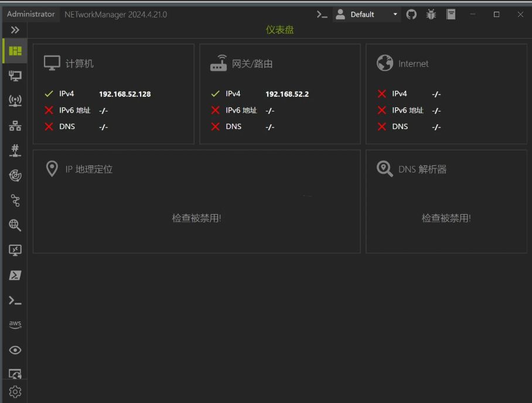Select the Traceroute tool in the sidebar

tap(15, 201)
